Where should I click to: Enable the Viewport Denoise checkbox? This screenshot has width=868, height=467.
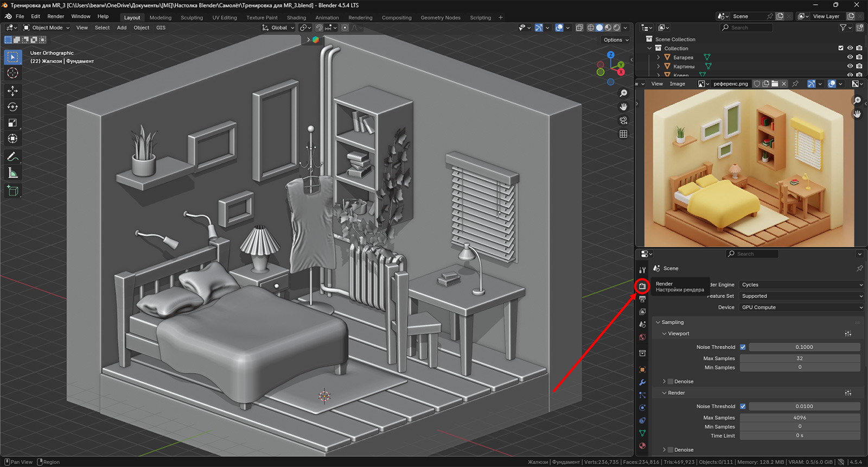tap(671, 382)
